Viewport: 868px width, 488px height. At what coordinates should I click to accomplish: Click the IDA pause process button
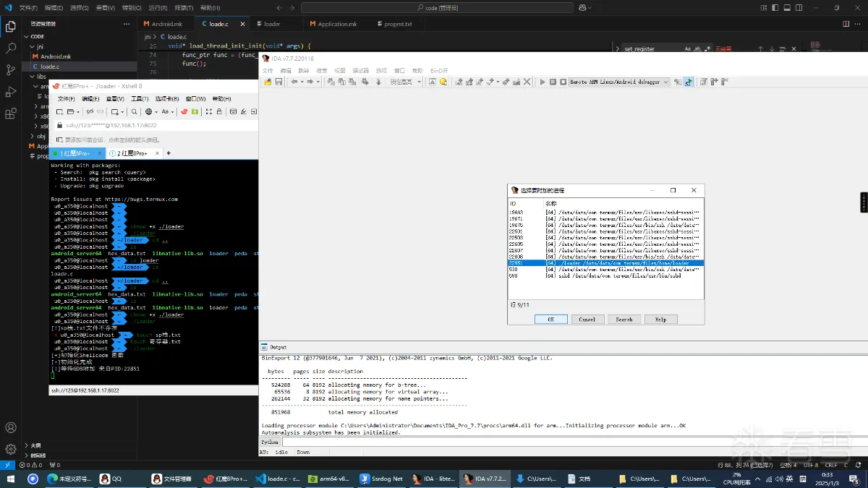coord(553,82)
